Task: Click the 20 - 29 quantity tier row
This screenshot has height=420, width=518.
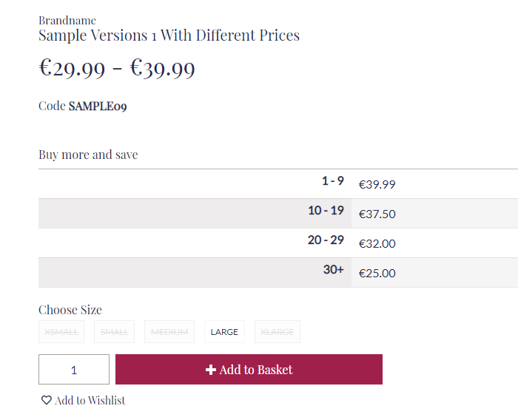Action: (x=278, y=243)
